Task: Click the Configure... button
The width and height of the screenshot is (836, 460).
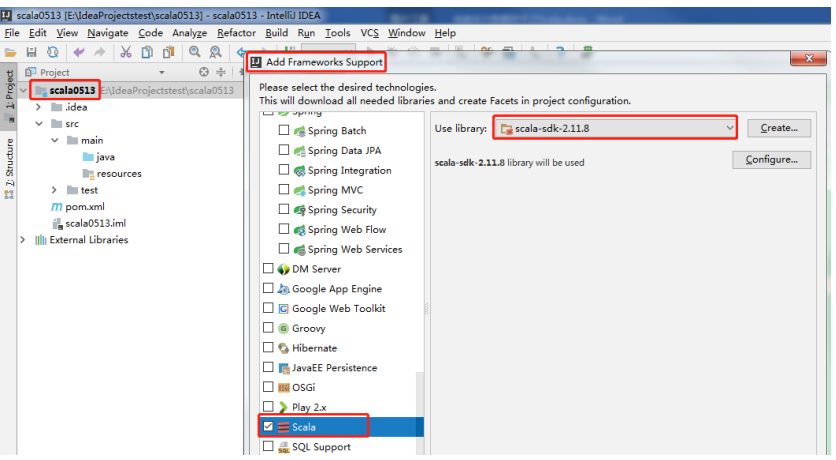Action: point(771,159)
